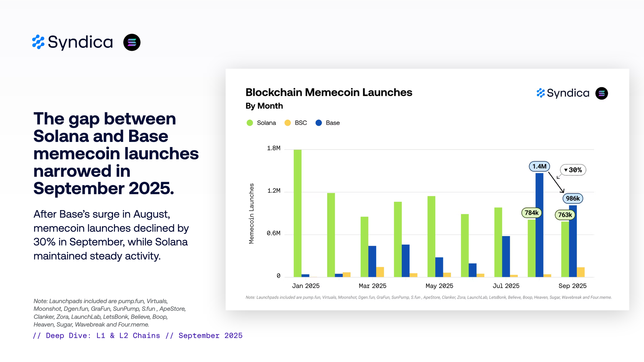Image resolution: width=644 pixels, height=362 pixels.
Task: Toggle the BSC legend item
Action: coord(300,123)
